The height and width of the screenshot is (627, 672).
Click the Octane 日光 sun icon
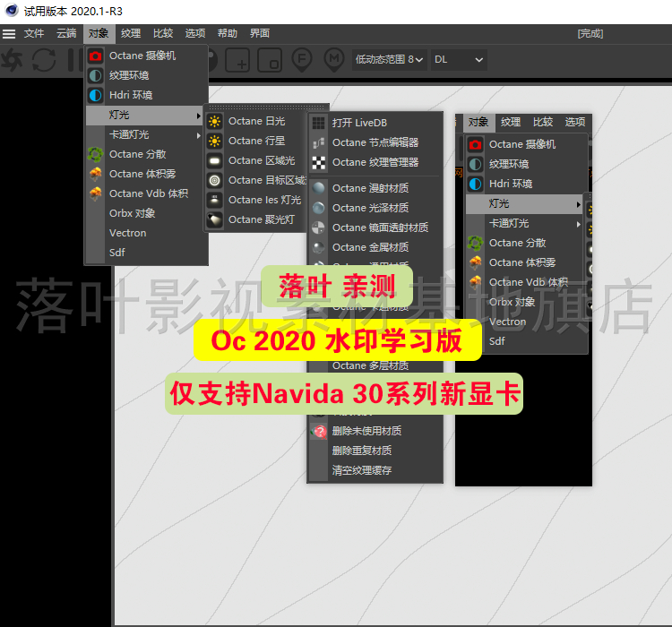pyautogui.click(x=215, y=121)
